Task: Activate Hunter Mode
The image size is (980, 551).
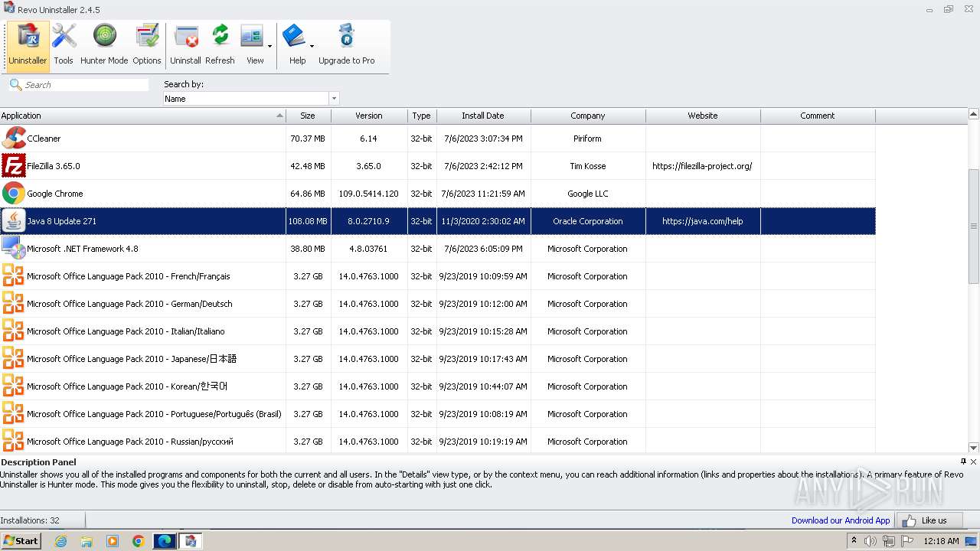Action: click(104, 44)
